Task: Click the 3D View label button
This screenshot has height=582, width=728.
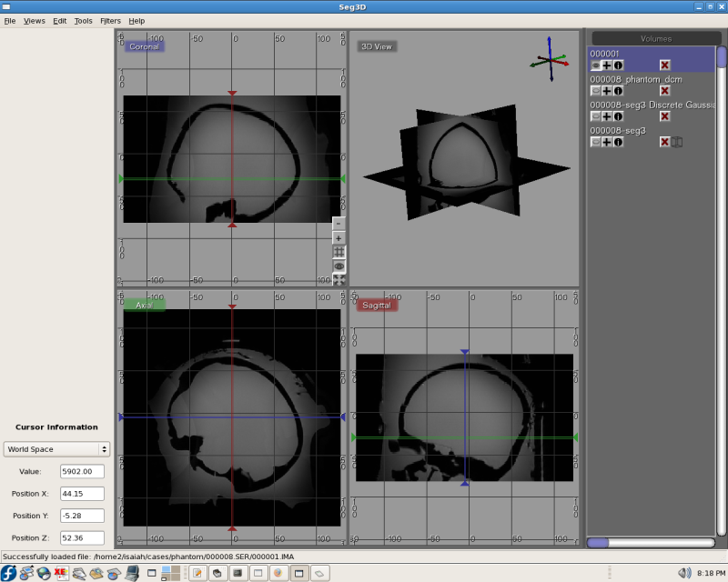Action: tap(377, 46)
